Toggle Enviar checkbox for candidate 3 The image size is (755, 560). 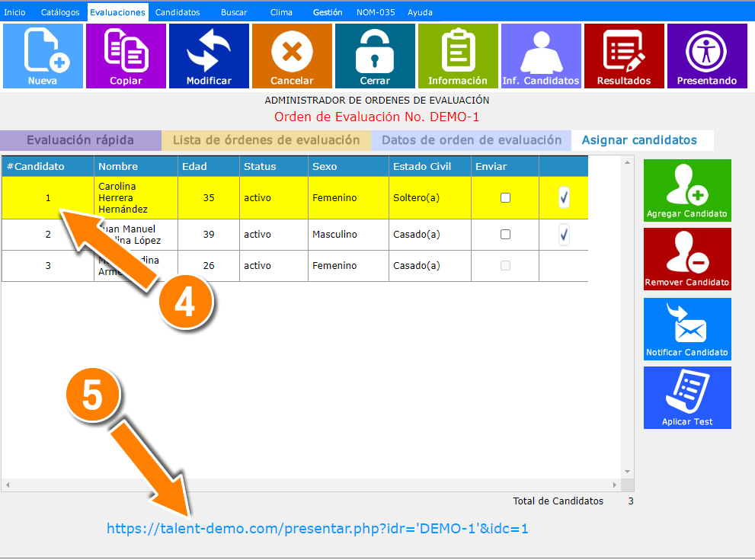coord(505,266)
